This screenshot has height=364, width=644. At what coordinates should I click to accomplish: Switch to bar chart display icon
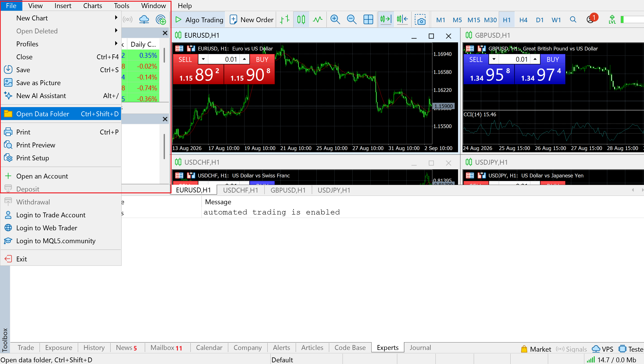coord(285,20)
